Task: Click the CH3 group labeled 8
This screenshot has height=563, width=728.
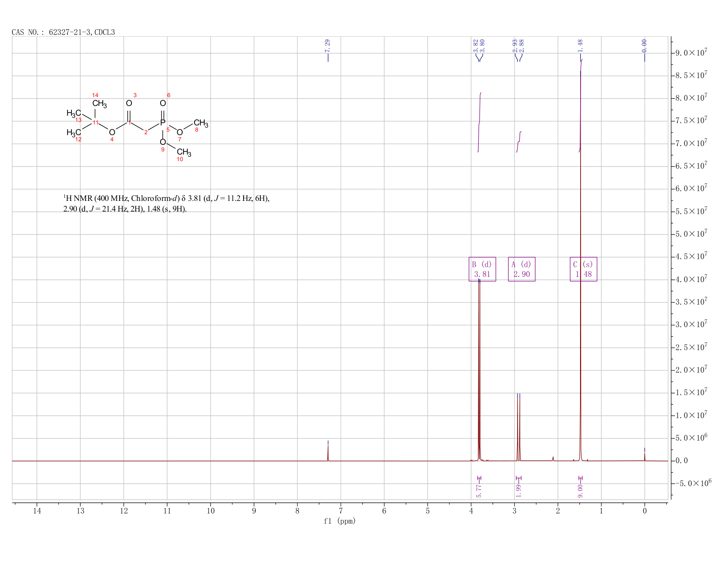Action: coord(201,123)
